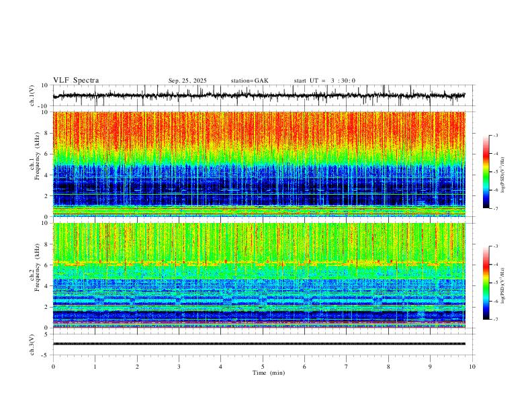Click the ch.1 voltage waveform trace
This screenshot has height=411, width=532.
coord(259,95)
